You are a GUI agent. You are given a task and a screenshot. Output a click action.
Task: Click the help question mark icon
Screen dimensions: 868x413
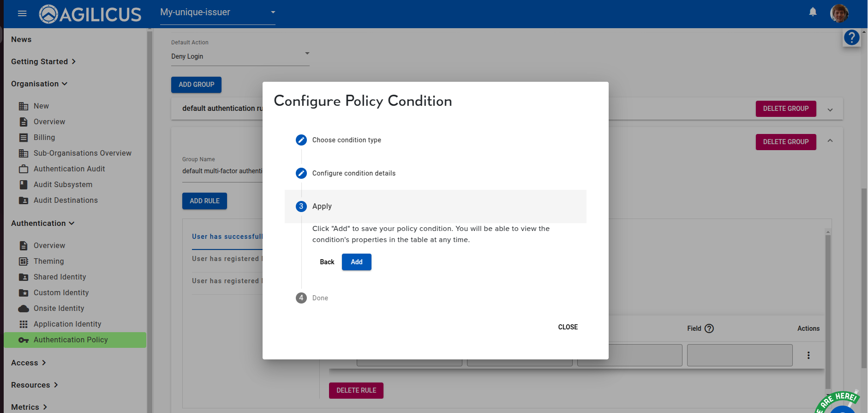pos(851,37)
